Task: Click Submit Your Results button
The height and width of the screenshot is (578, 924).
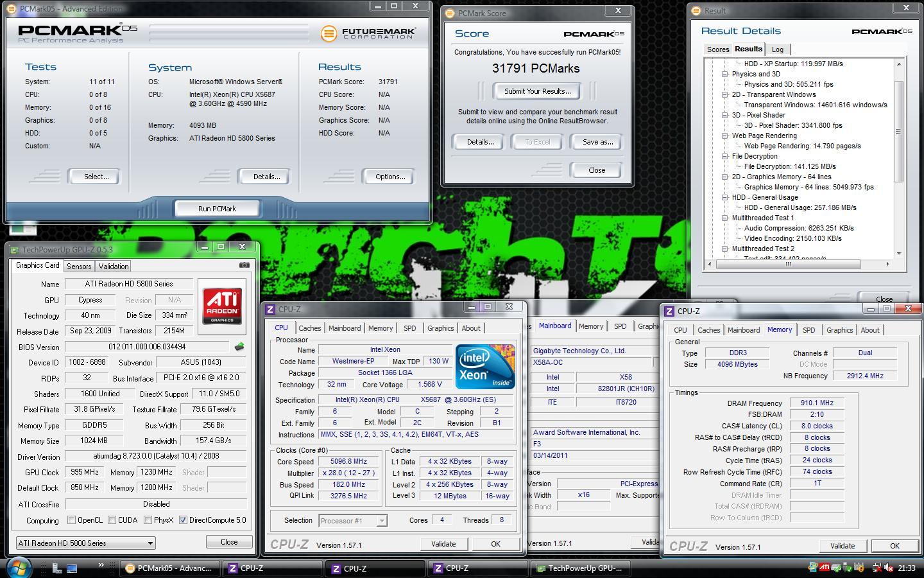Action: (x=537, y=91)
